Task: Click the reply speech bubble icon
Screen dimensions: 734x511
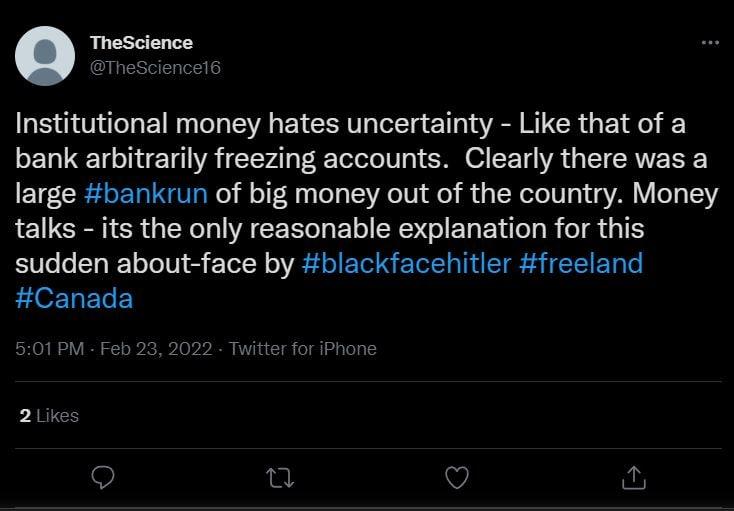Action: (103, 479)
